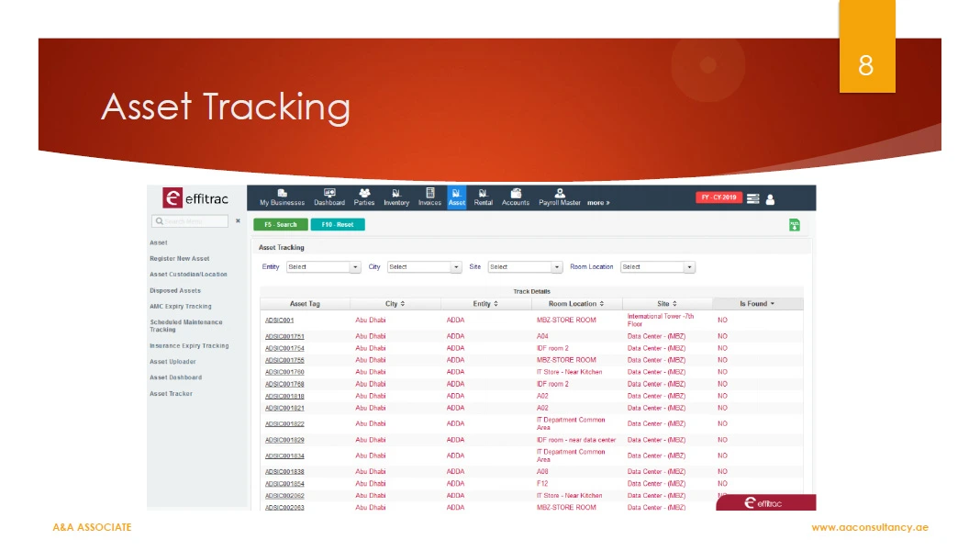Click the user profile icon

coord(770,198)
